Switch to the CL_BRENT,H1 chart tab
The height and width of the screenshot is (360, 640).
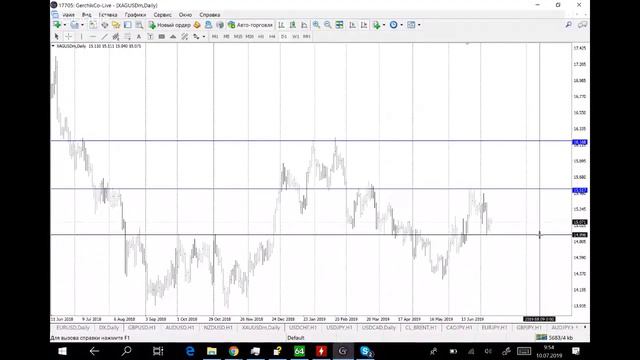point(421,328)
